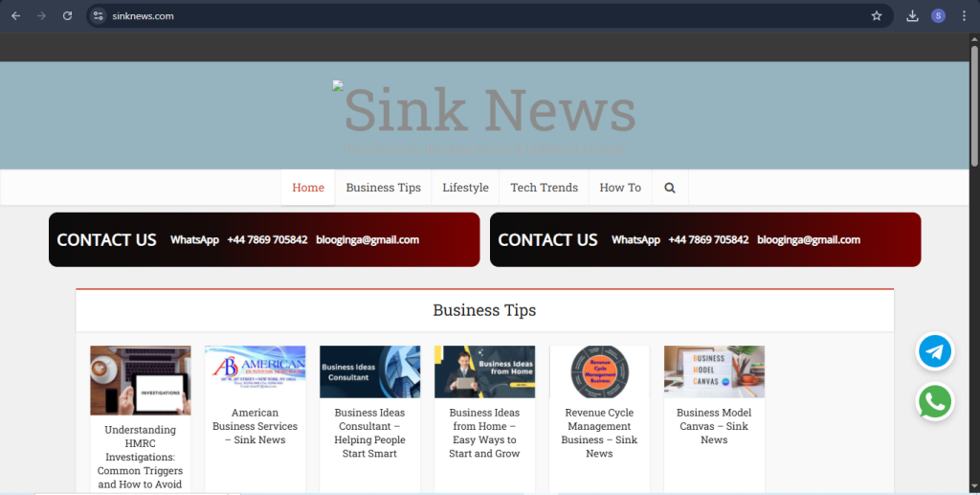The image size is (980, 495).
Task: Click the scrollbar down arrow
Action: click(x=974, y=487)
